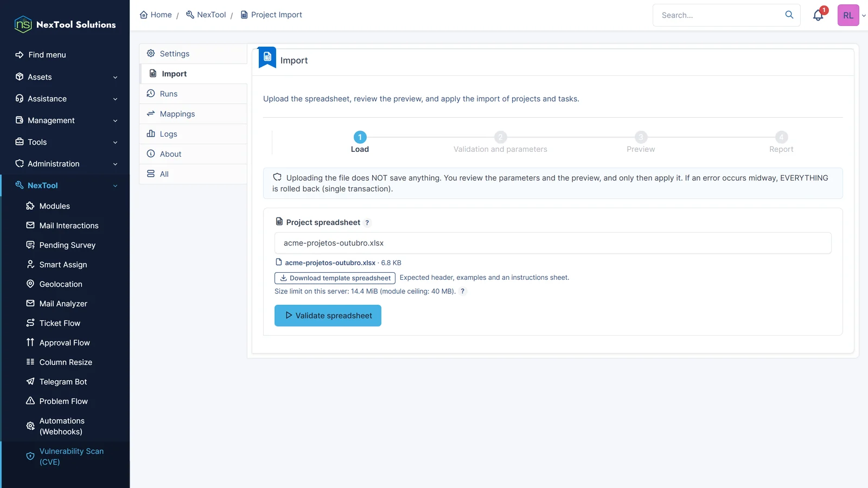Click the NexTool Solutions logo icon
The width and height of the screenshot is (868, 488).
(23, 24)
